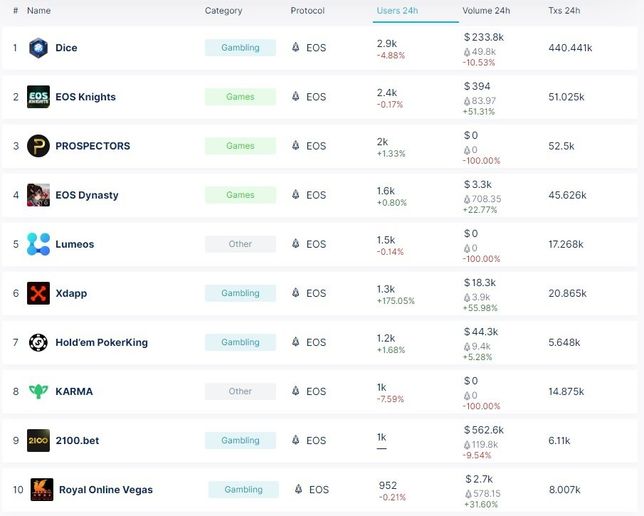Sort by Txs 24h column header
This screenshot has width=644, height=516.
[x=566, y=11]
